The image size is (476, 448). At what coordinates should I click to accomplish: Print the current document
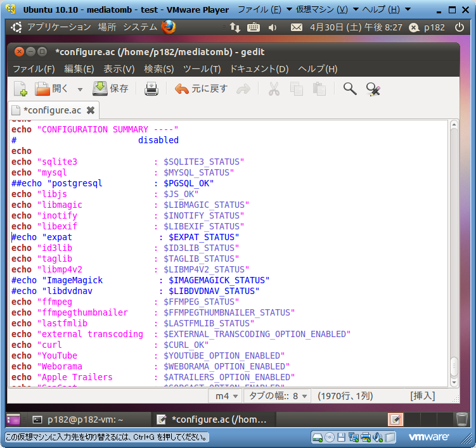tap(151, 89)
